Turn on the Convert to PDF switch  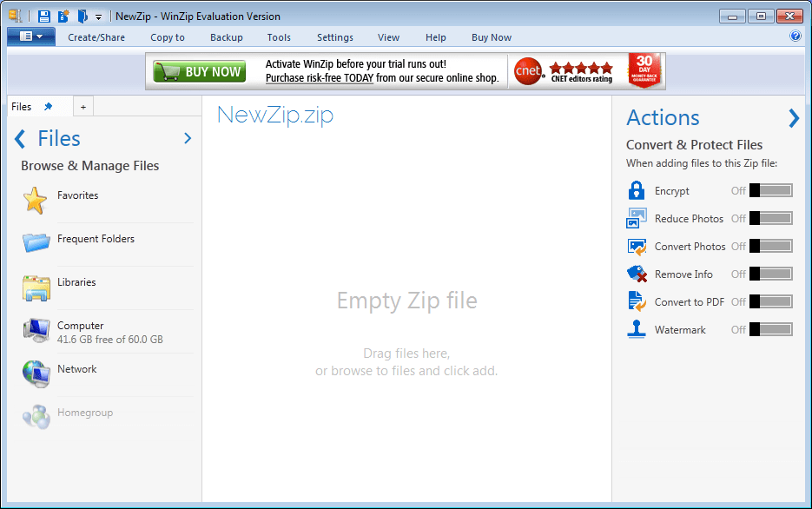pyautogui.click(x=772, y=301)
